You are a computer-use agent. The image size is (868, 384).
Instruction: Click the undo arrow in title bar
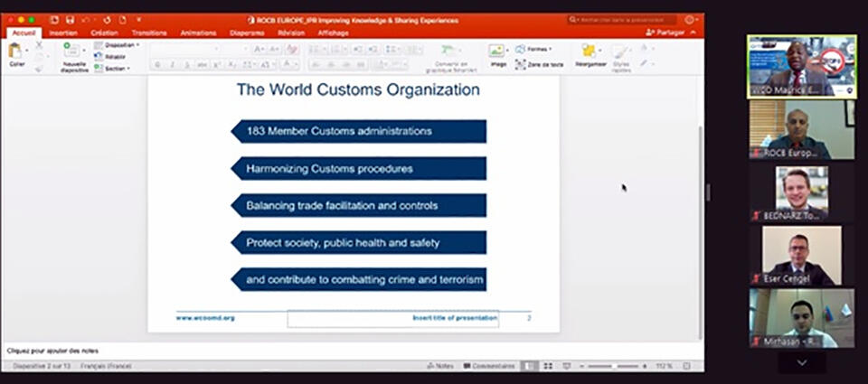click(86, 20)
